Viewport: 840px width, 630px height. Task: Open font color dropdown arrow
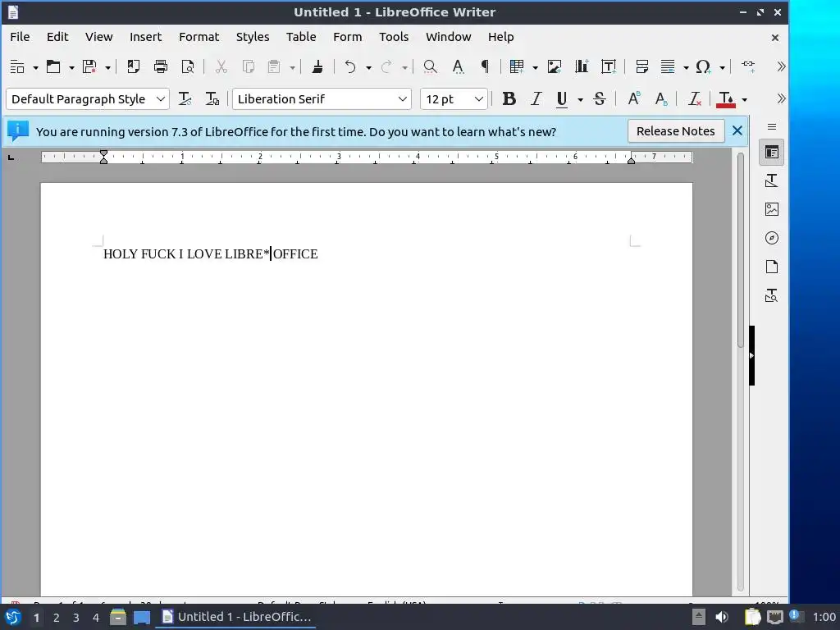[744, 99]
